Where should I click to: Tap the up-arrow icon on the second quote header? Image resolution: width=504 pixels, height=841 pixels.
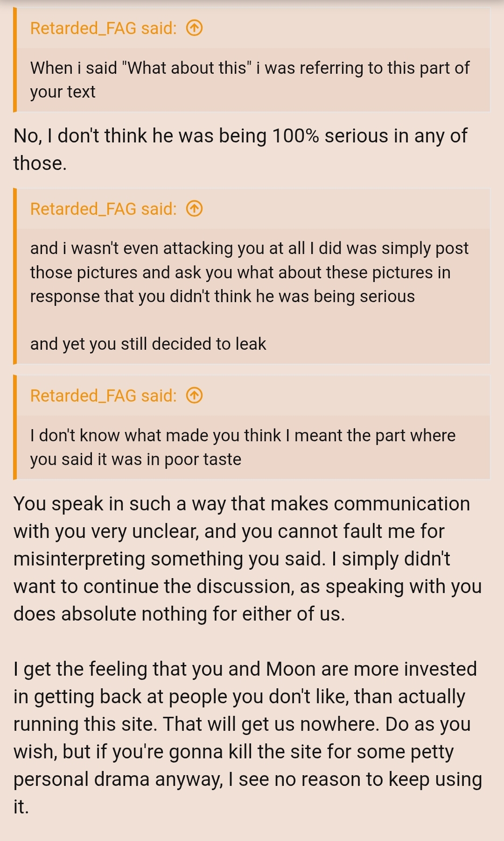[x=194, y=209]
